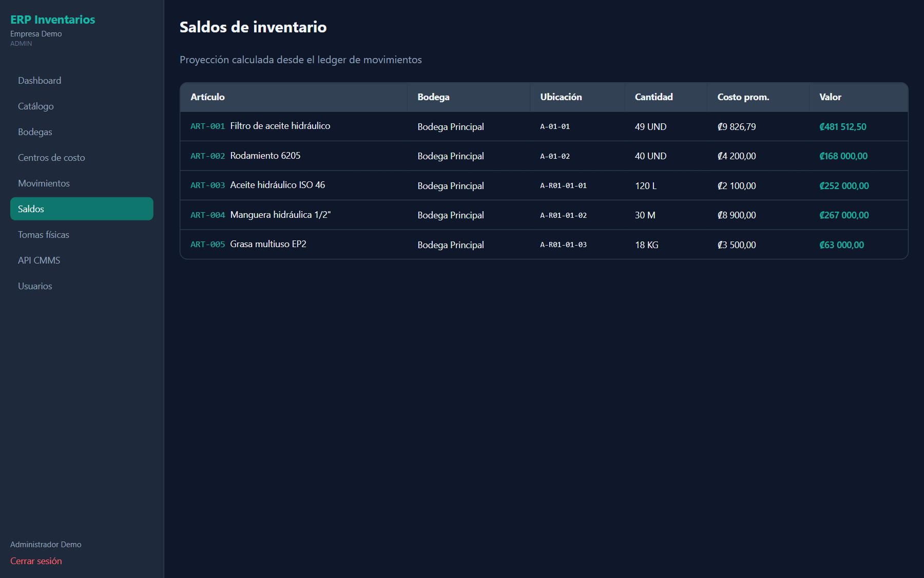924x578 pixels.
Task: Click quantity 49 UND
Action: 650,127
